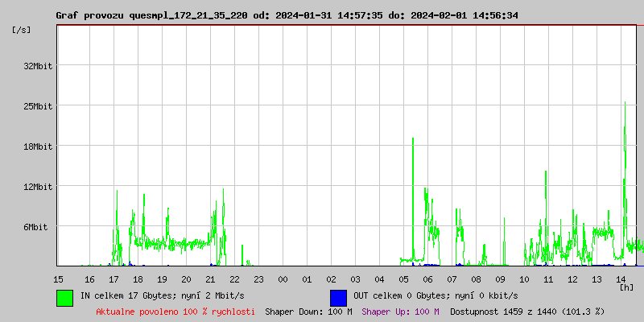Screen dimensions: 644x322
Task: Click the 09 hour x-axis label
Action: [x=500, y=279]
